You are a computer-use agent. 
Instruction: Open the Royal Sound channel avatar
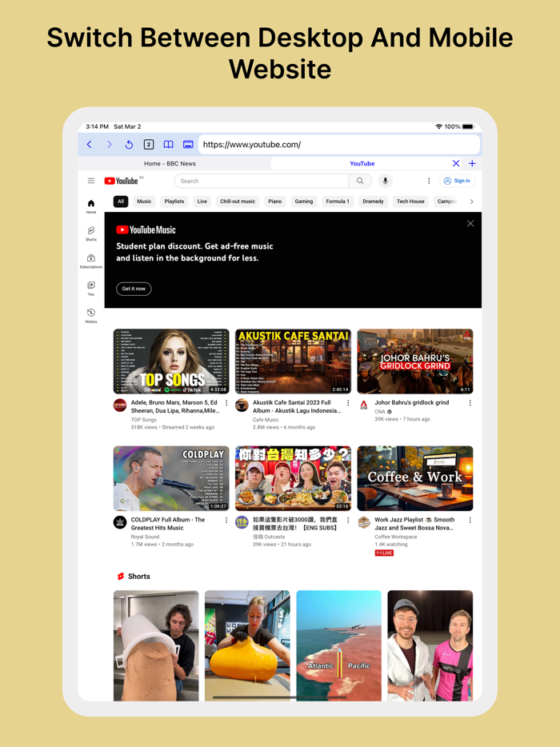click(x=120, y=522)
